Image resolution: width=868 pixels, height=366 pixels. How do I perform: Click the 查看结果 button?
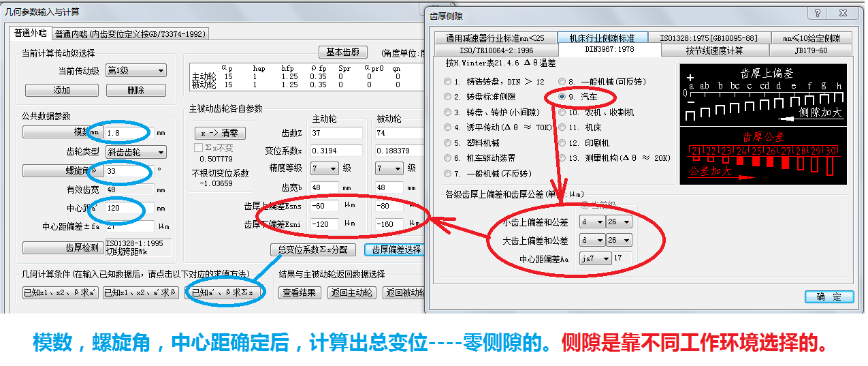coord(300,293)
